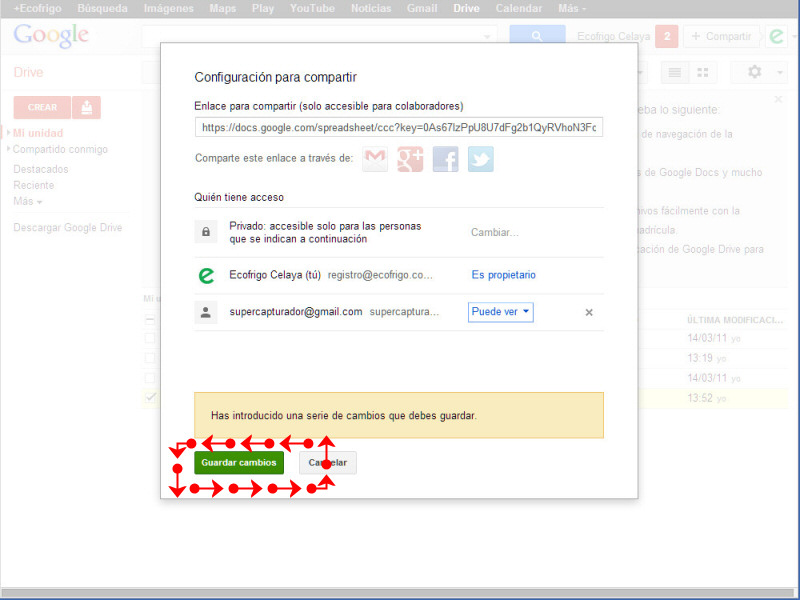
Task: Close the tips panel on the right
Action: [x=778, y=99]
